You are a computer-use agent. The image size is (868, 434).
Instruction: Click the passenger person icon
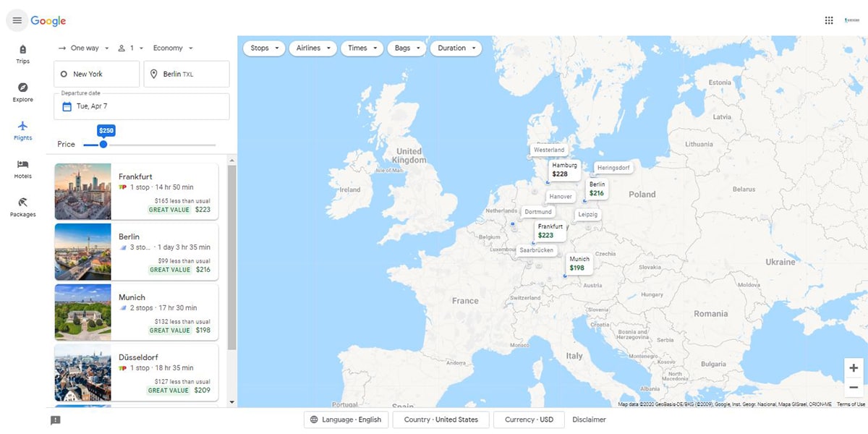[x=122, y=48]
